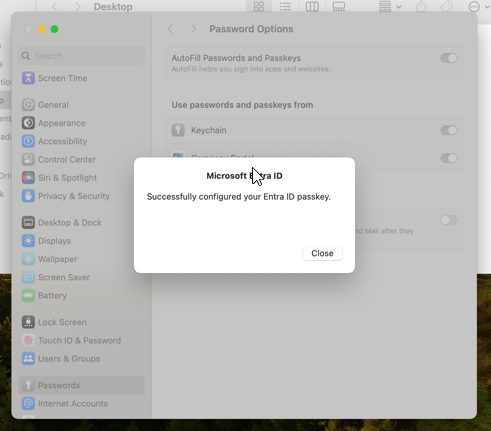This screenshot has height=431, width=491.
Task: Click Password Options title
Action: pos(251,29)
